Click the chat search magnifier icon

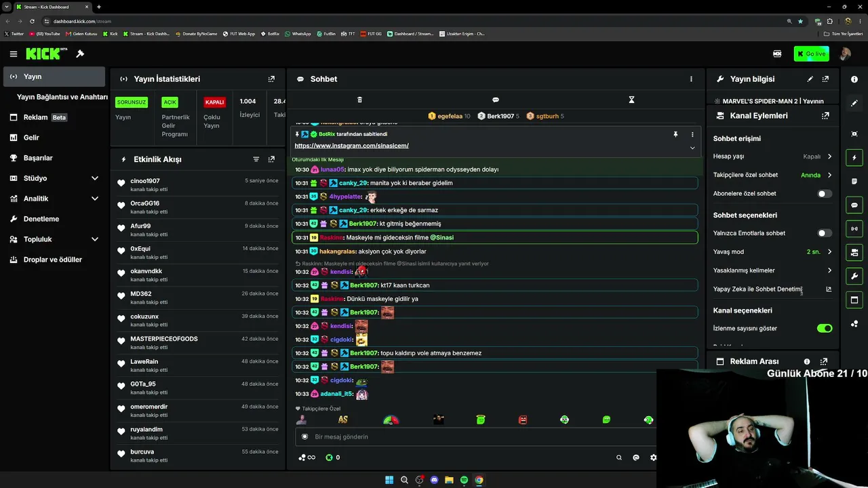pyautogui.click(x=619, y=457)
